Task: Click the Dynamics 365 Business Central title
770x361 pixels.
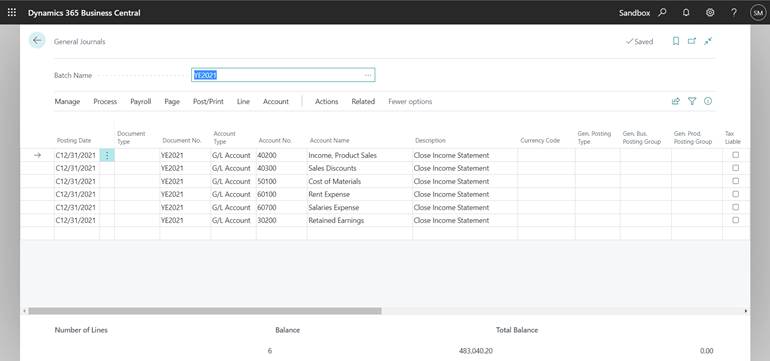Action: [84, 13]
